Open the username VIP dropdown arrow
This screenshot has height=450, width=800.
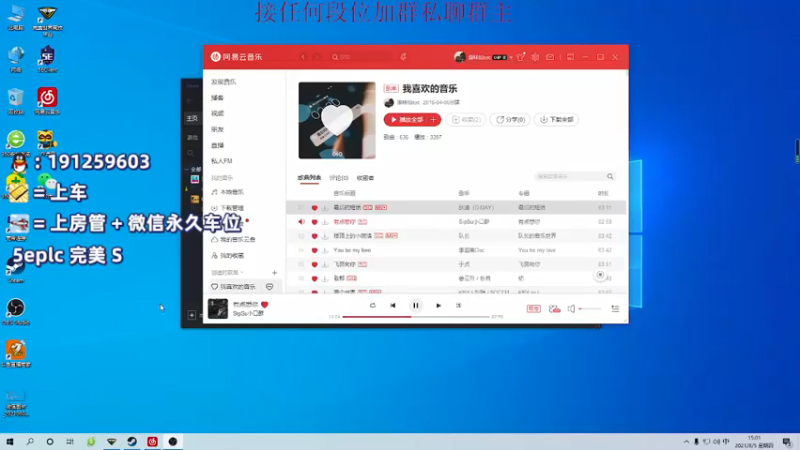(x=511, y=58)
